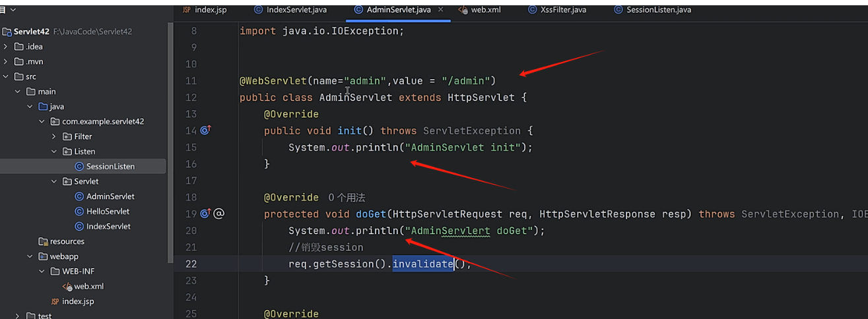Expand the Filter package
868x319 pixels.
tap(54, 136)
